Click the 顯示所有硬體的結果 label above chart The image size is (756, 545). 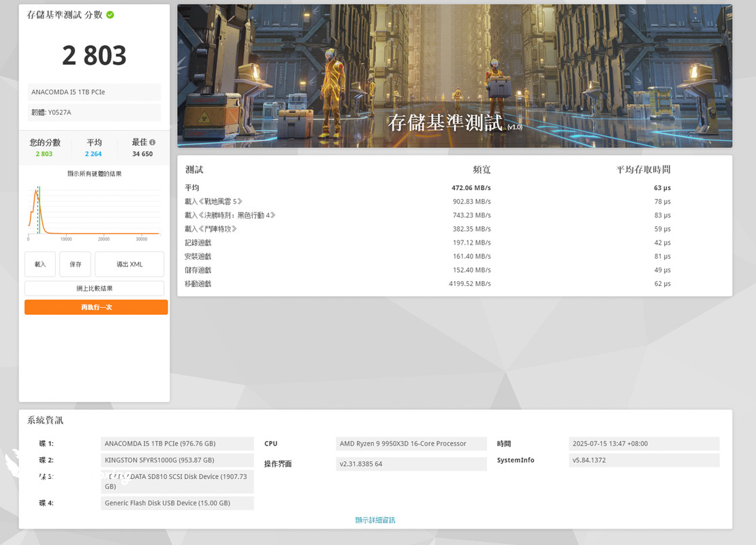pos(95,174)
